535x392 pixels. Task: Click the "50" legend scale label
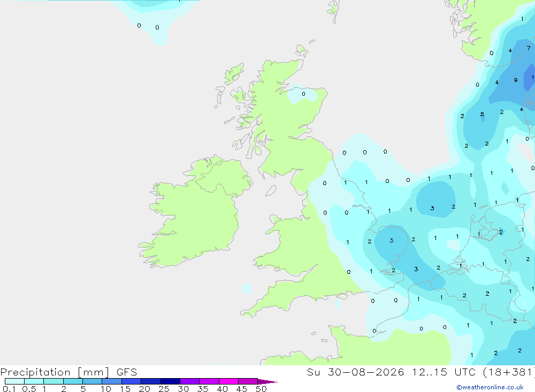[x=261, y=389]
